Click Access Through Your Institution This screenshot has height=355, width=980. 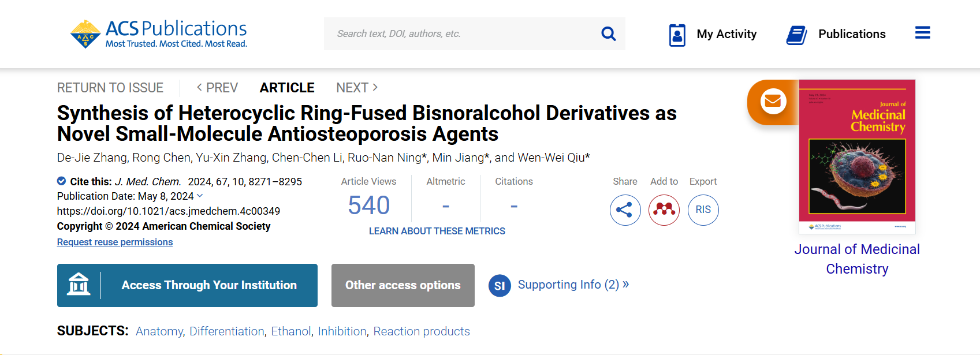[x=187, y=285]
